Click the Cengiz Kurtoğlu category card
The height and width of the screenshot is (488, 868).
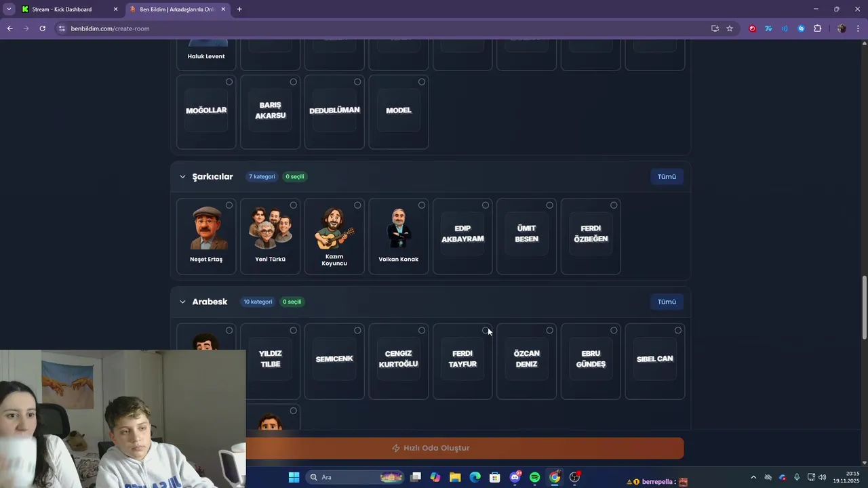click(398, 363)
